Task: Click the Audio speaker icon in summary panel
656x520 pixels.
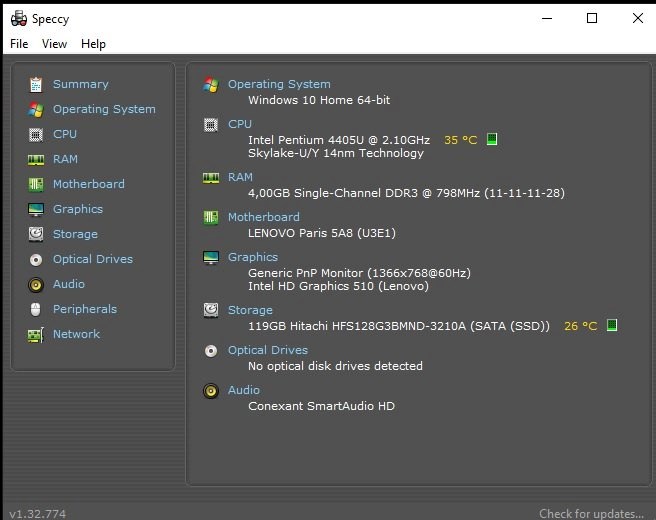Action: [211, 391]
